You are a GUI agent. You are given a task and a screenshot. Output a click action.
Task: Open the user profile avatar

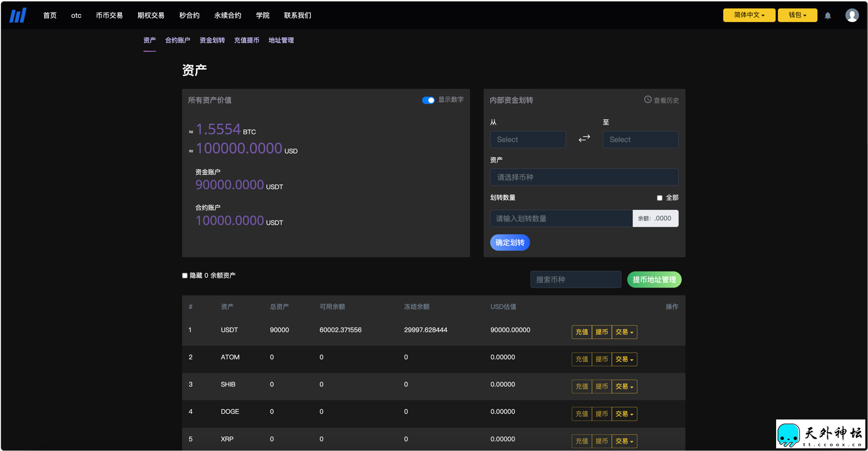pyautogui.click(x=852, y=15)
